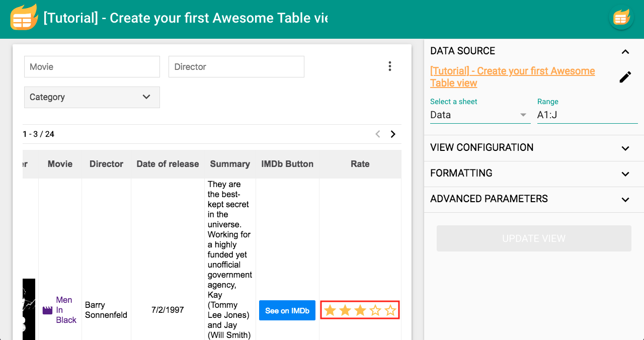Screen dimensions: 644x340
Task: Click the Date of release column header
Action: click(168, 164)
